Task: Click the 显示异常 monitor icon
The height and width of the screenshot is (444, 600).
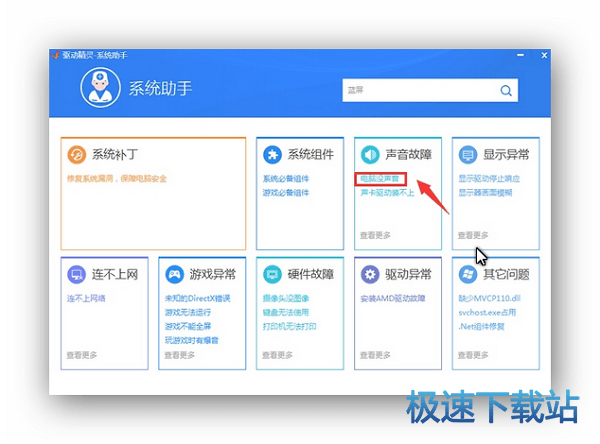Action: click(468, 155)
